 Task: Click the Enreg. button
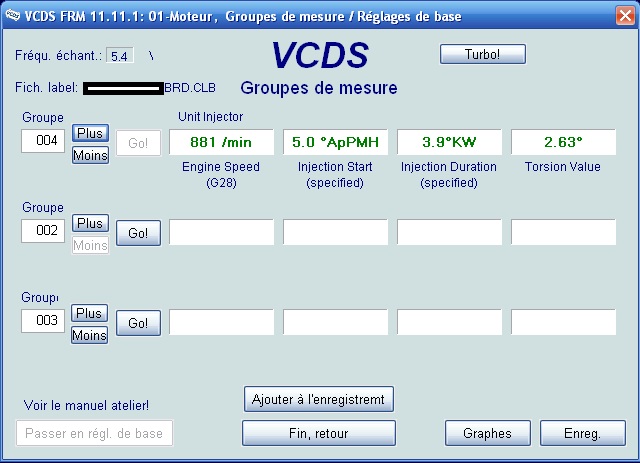pos(582,433)
